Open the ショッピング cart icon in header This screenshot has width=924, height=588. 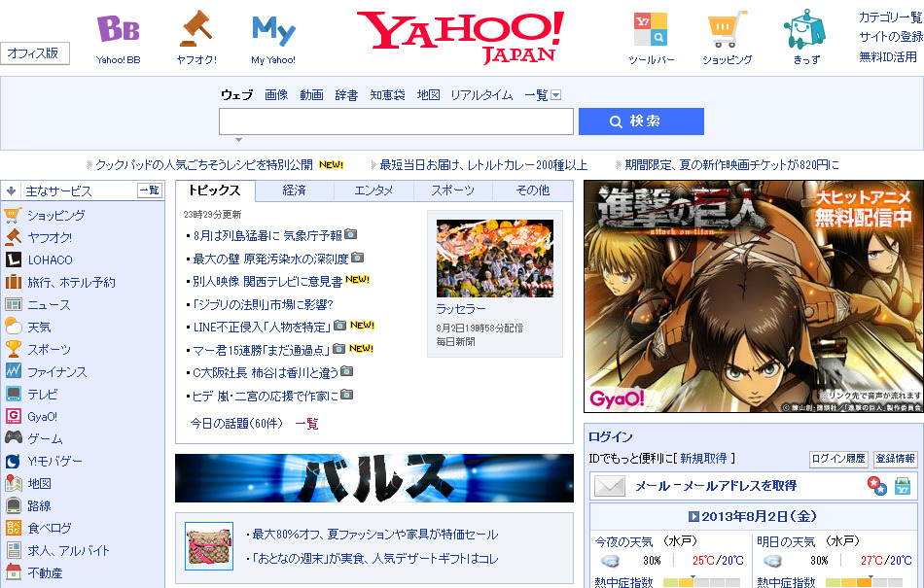727,29
